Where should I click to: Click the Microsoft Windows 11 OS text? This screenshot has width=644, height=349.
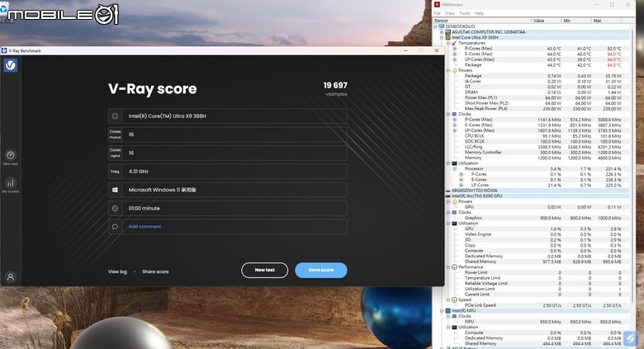pos(162,190)
